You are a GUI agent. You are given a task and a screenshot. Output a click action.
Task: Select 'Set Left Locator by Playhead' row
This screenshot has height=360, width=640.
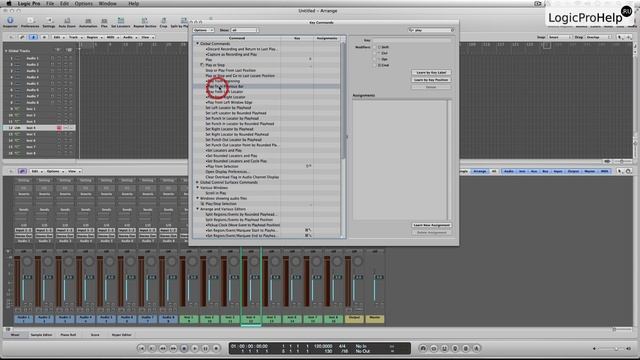click(x=267, y=108)
